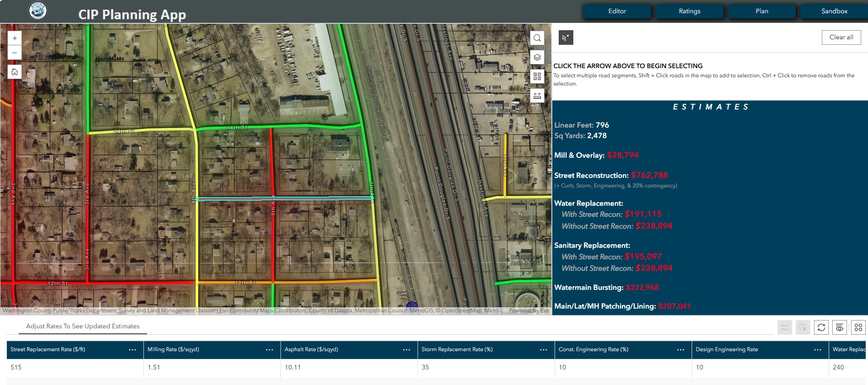Open the basemap gallery grid icon

[537, 76]
